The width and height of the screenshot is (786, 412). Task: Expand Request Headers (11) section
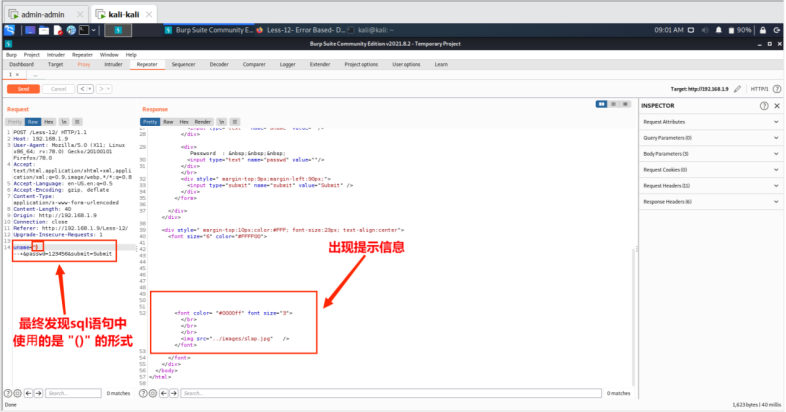tap(711, 186)
